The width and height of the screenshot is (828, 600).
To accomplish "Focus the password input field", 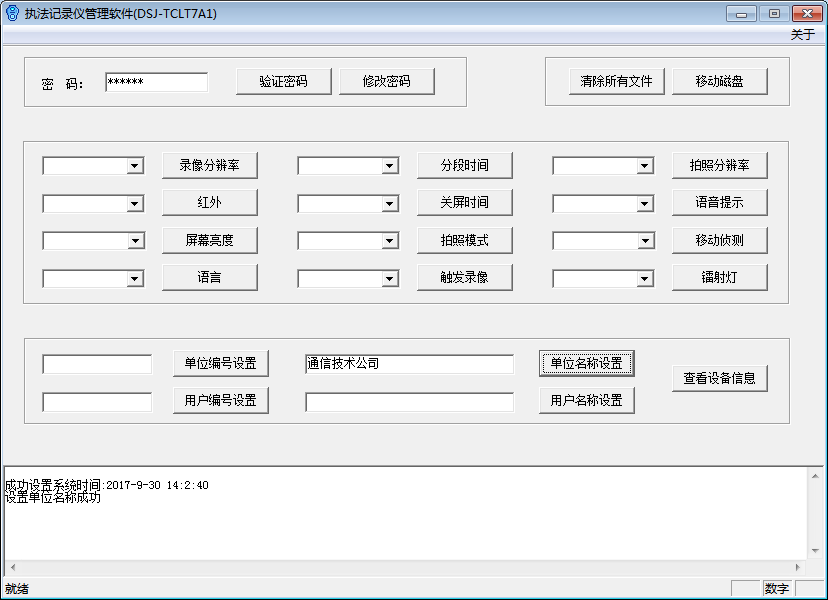I will click(x=156, y=83).
